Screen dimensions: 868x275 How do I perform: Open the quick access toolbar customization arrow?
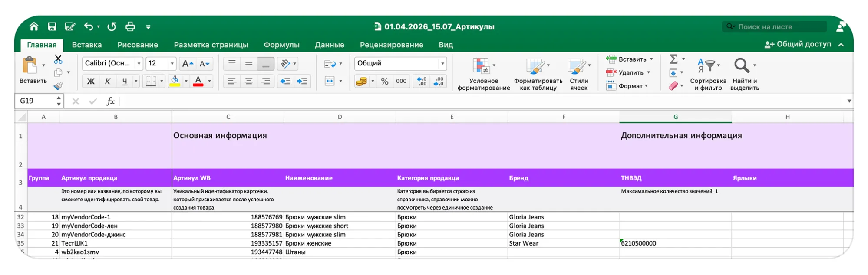pos(148,27)
